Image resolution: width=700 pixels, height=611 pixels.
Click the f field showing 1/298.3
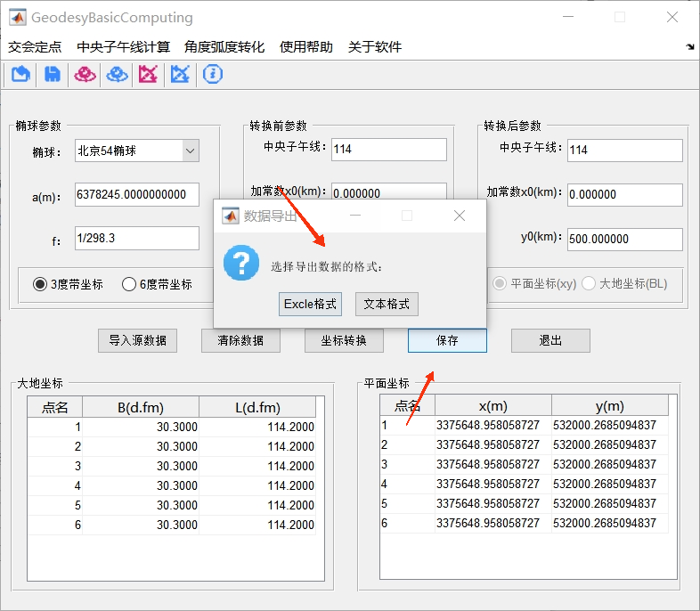(x=137, y=239)
